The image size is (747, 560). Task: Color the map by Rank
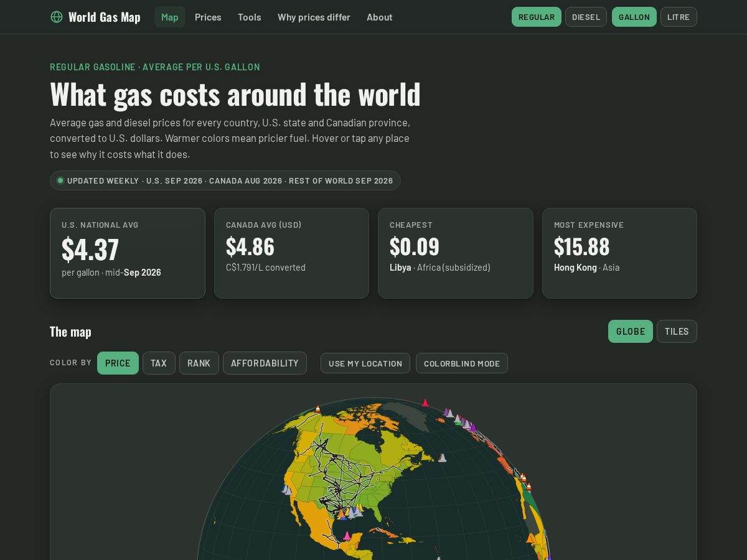coord(199,363)
